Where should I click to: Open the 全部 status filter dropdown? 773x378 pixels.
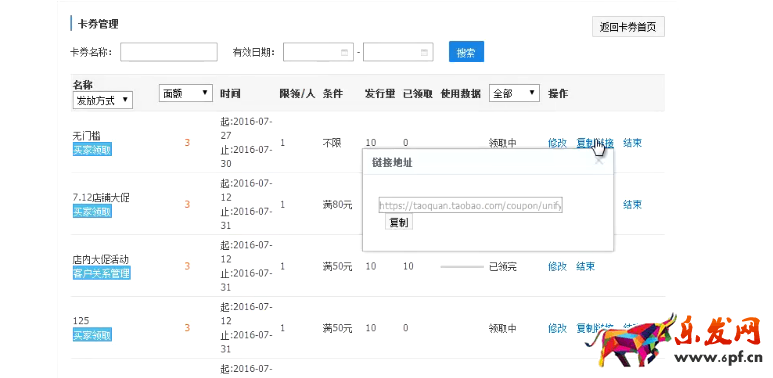[x=514, y=93]
